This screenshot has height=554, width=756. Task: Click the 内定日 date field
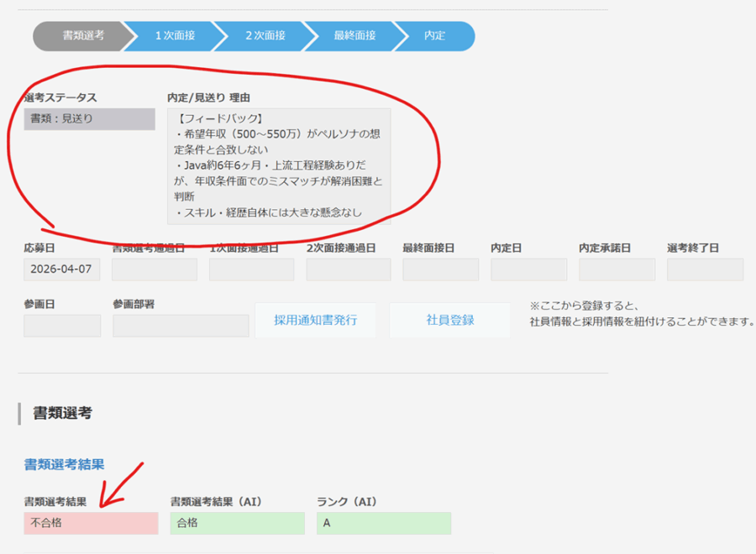click(x=528, y=269)
